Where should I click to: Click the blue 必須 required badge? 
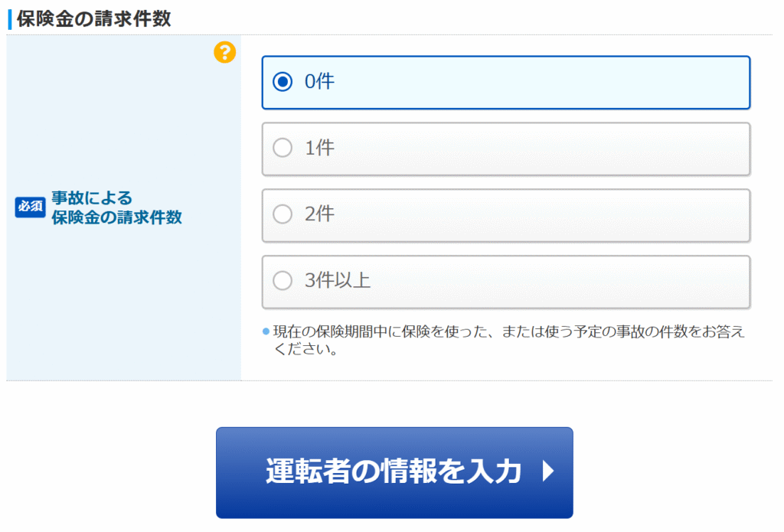tap(30, 207)
